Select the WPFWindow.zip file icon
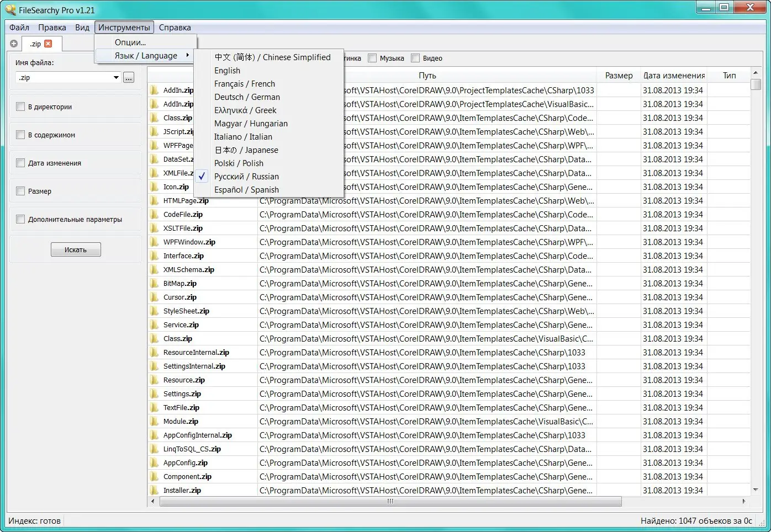The width and height of the screenshot is (771, 532). pyautogui.click(x=155, y=242)
